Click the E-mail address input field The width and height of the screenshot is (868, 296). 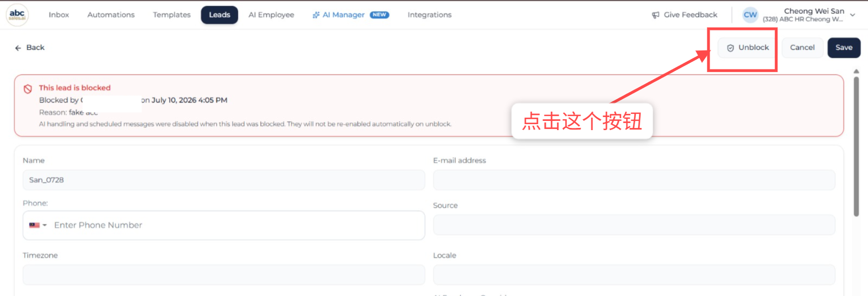pyautogui.click(x=634, y=180)
